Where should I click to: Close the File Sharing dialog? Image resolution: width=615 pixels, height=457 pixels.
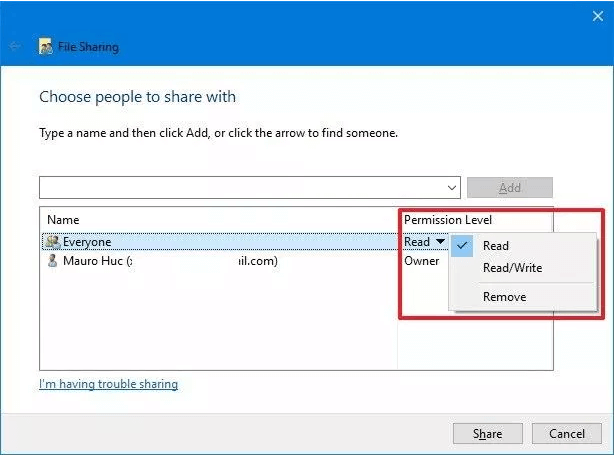[598, 16]
